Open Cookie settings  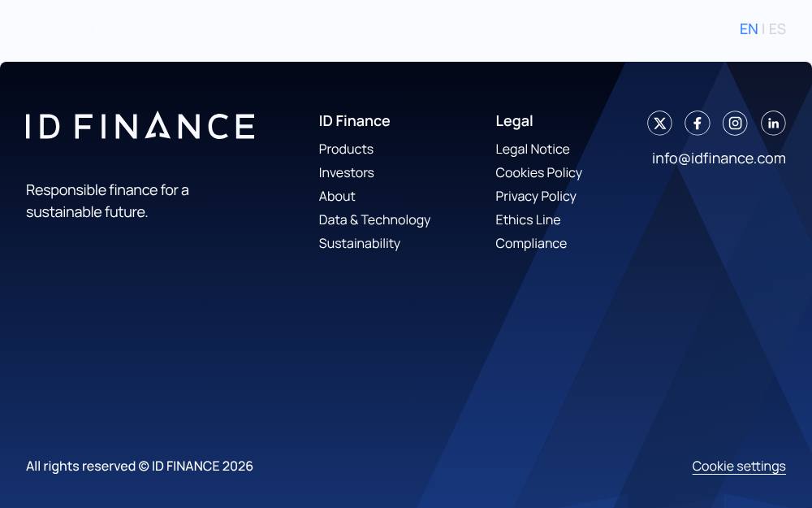(739, 466)
